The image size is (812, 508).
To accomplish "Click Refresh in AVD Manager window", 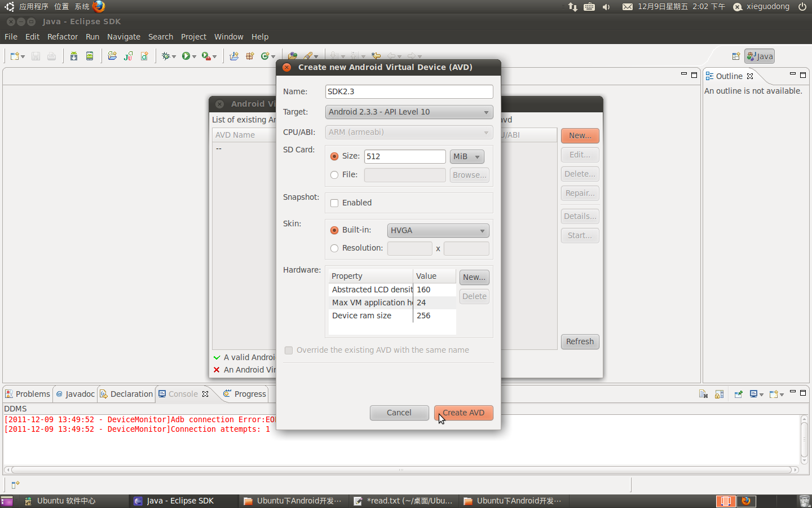I will click(580, 341).
